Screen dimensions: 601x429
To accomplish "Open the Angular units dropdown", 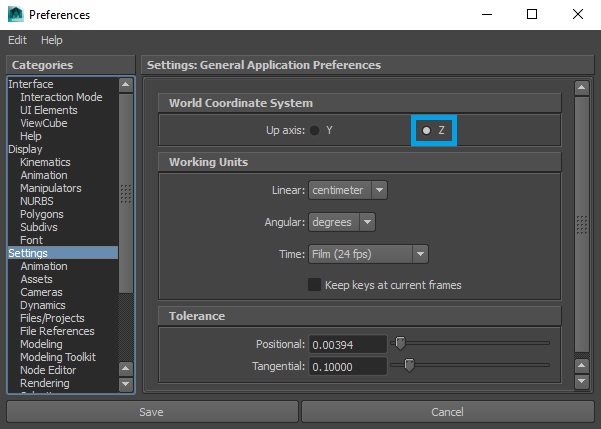I will click(342, 222).
